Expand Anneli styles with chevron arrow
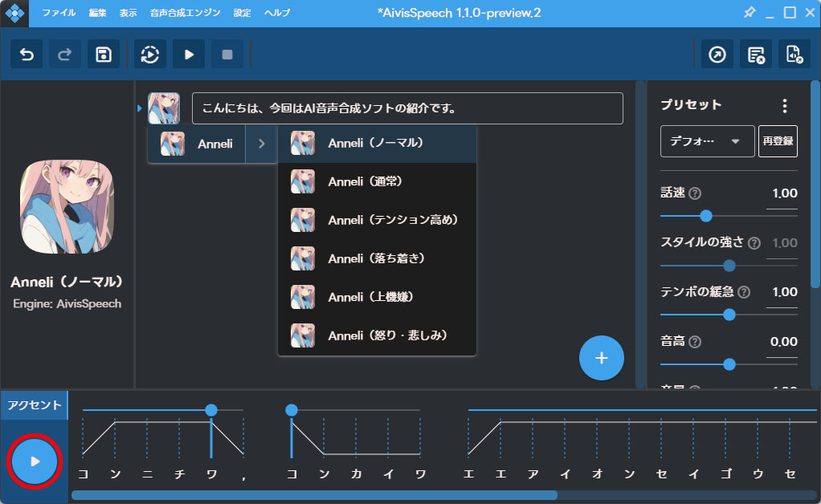 pos(261,144)
